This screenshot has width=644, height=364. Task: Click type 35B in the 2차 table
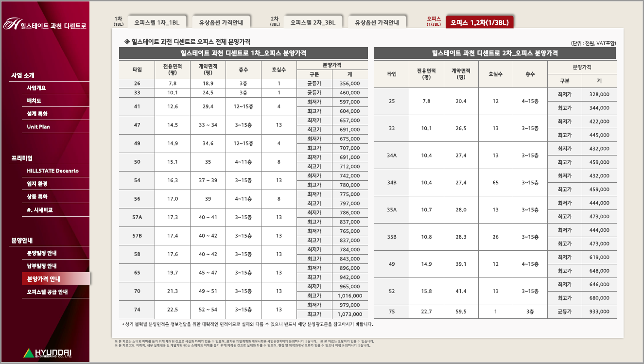pos(392,237)
